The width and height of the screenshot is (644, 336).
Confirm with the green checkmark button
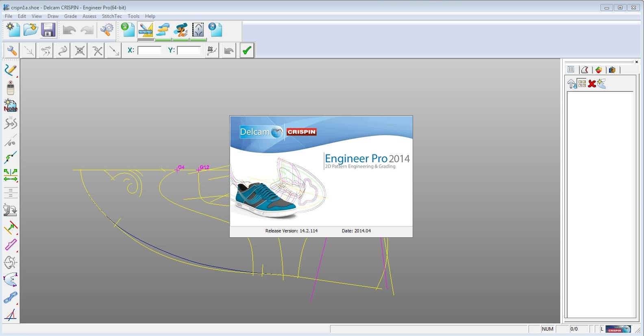point(247,50)
